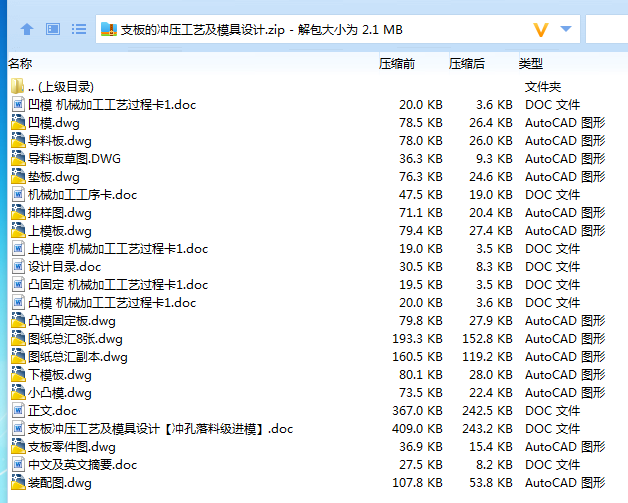Select the 排样图.dwg file icon
Screen dimensions: 628x503
tap(18, 212)
